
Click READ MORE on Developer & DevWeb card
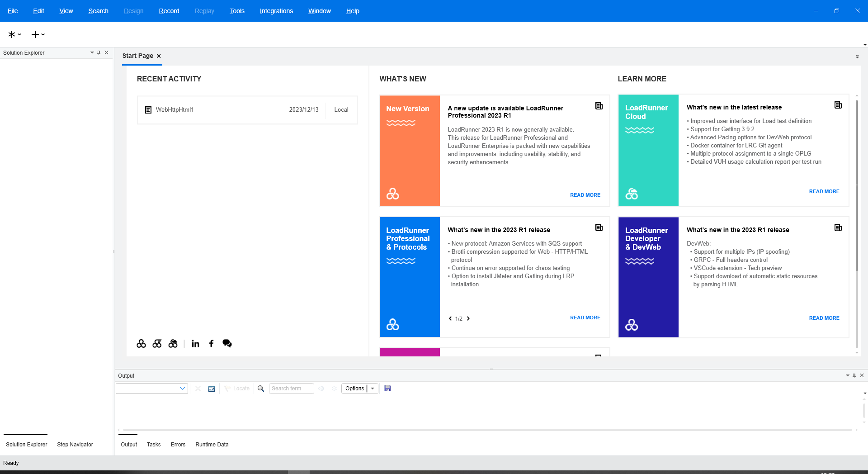(x=824, y=318)
